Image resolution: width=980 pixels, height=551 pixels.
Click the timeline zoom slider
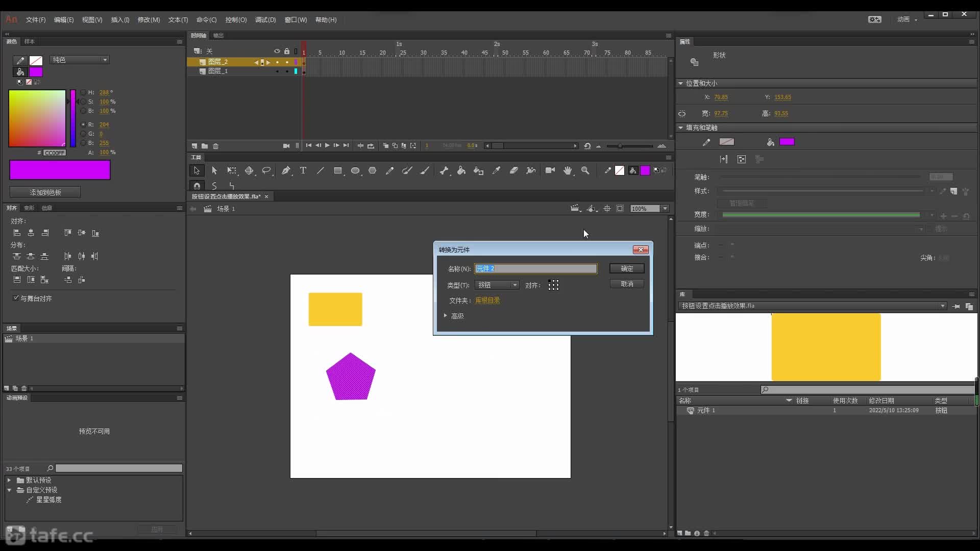tap(629, 146)
